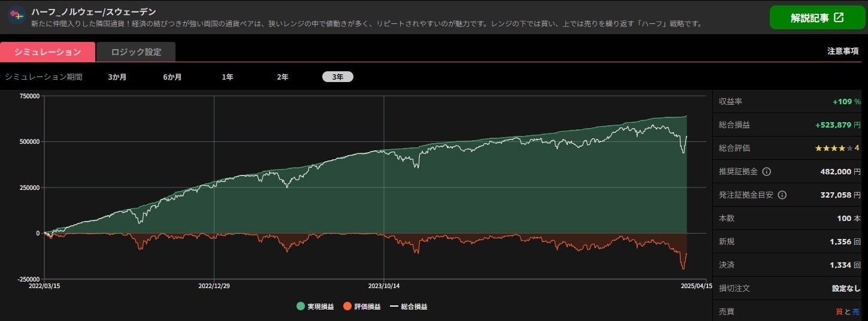Screen dimensions: 868x321
Task: Switch to the シミュレーション tab
Action: coord(47,52)
